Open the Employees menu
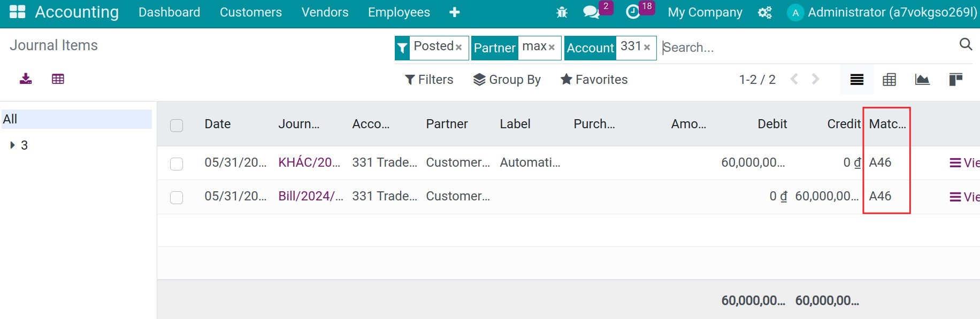The height and width of the screenshot is (319, 980). 399,12
